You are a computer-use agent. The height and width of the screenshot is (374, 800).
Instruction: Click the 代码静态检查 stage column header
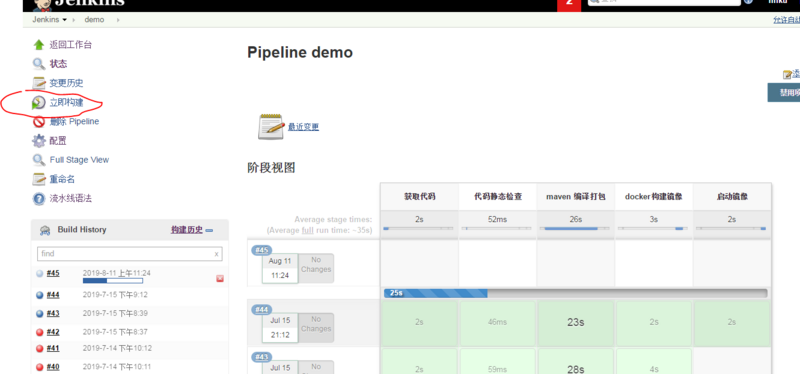pos(497,196)
